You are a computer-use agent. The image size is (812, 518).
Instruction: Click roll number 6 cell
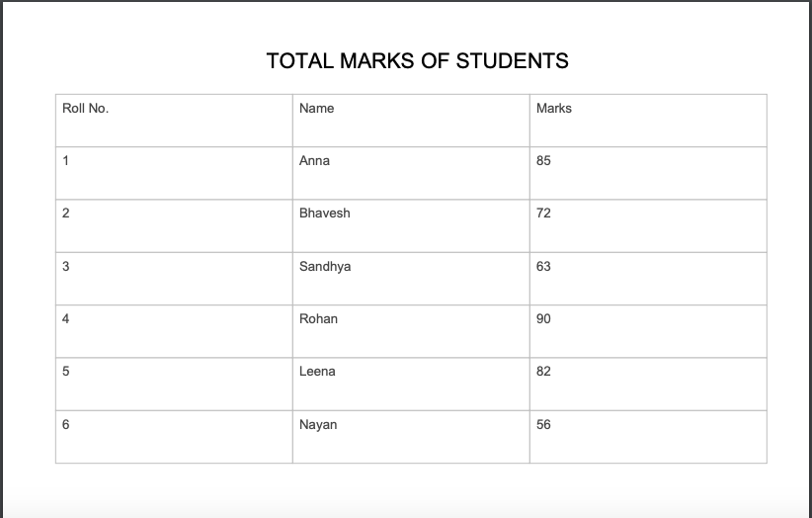click(x=174, y=437)
